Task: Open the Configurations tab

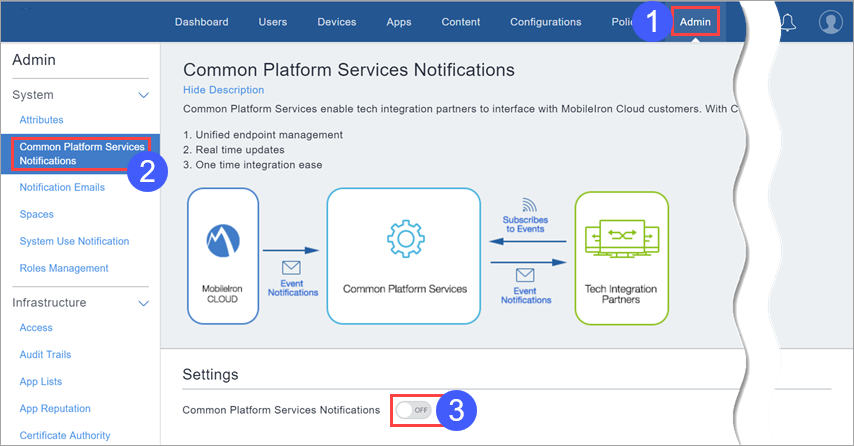Action: (546, 22)
